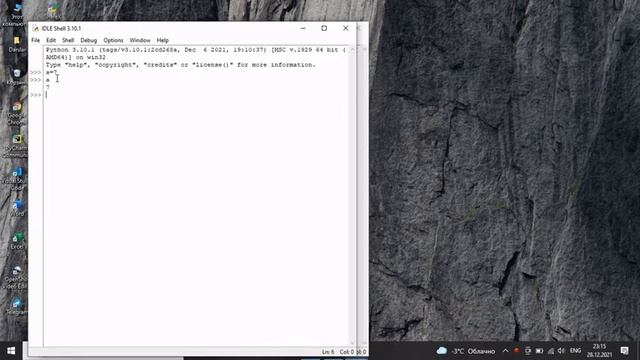The image size is (640, 360).
Task: Open the File menu in IDLE
Action: pos(36,40)
